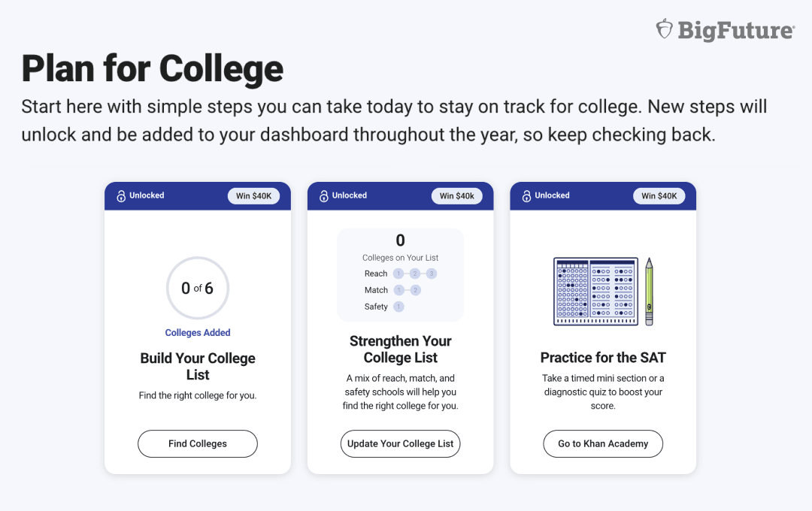Click the Reach circle numbered 1
812x511 pixels.
tap(398, 274)
